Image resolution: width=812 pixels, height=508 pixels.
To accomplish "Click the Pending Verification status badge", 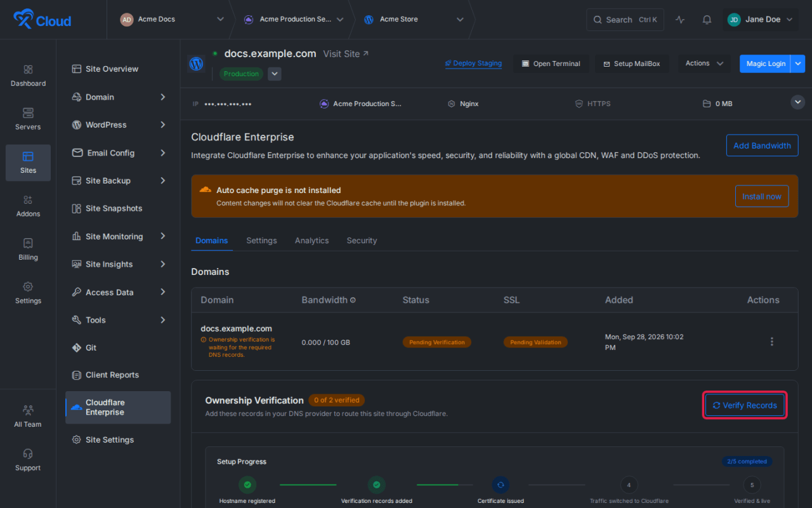I will [x=436, y=342].
